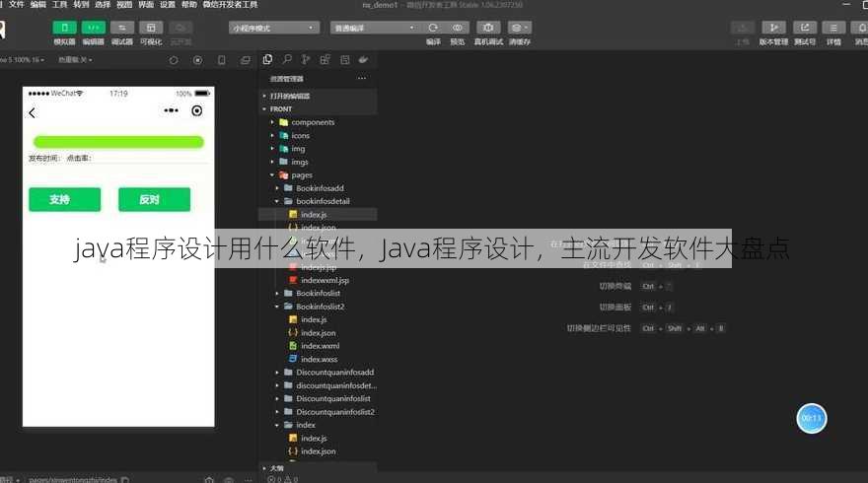
Task: Open the simulator capsule three-dots menu
Action: [x=171, y=110]
